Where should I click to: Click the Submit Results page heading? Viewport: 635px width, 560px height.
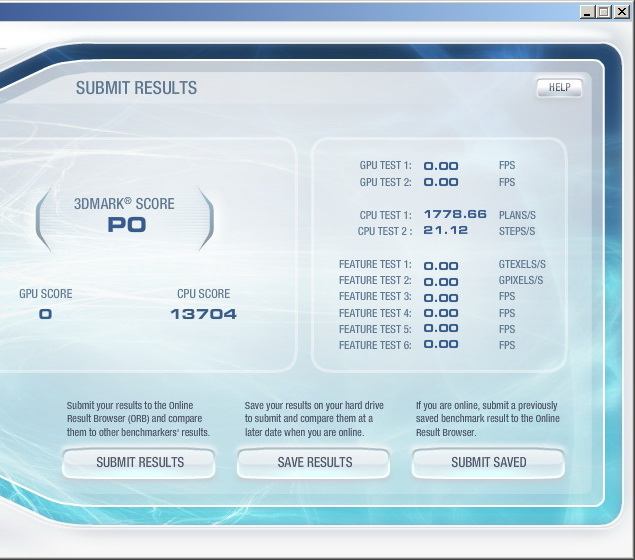pos(136,88)
